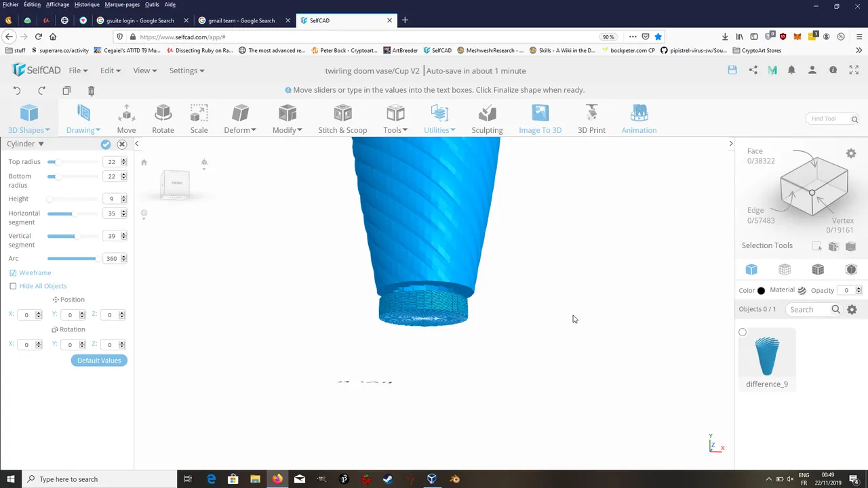Screen dimensions: 868x488
Task: Open the user account icon
Action: 812,70
